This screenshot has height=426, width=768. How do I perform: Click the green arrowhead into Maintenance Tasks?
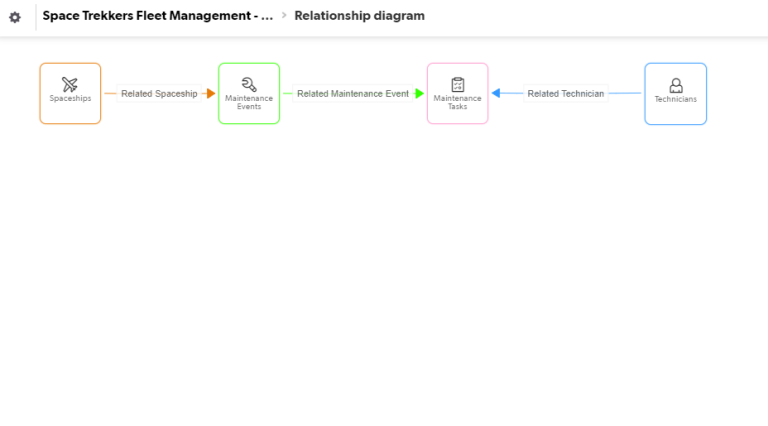[419, 94]
